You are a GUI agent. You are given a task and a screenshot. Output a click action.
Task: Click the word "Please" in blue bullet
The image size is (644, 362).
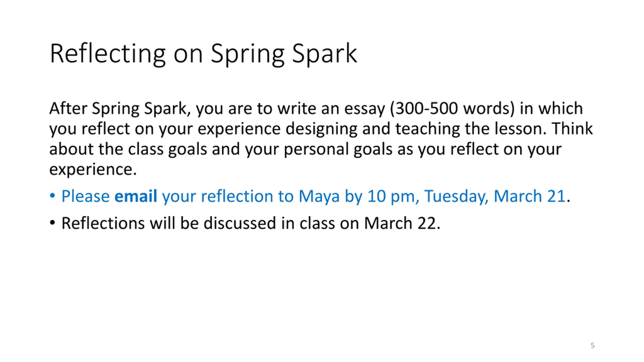(86, 196)
